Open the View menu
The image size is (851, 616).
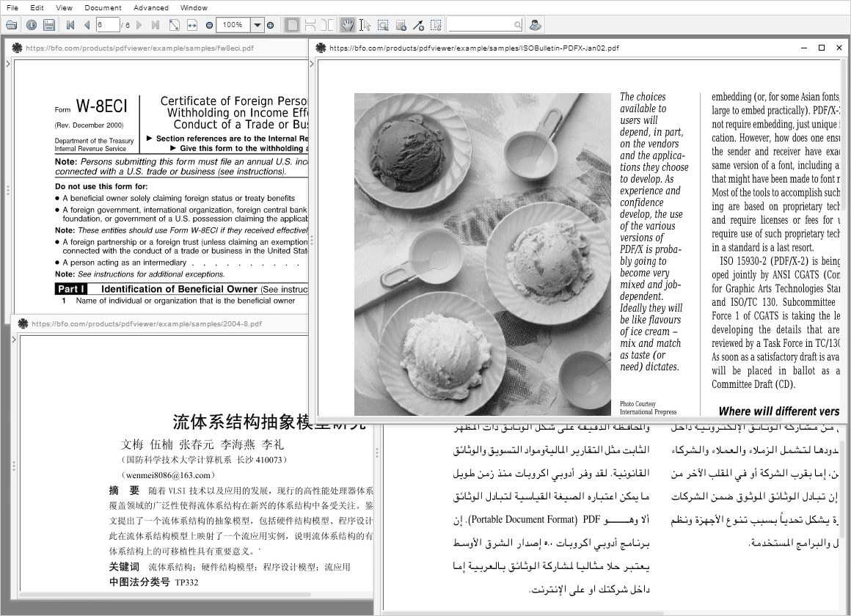(x=64, y=7)
